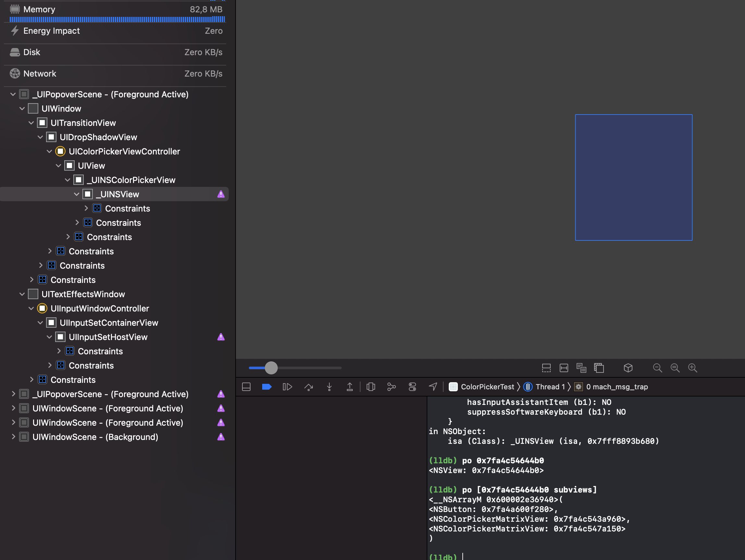Change the canvas background color control
Image resolution: width=745 pixels, height=560 pixels.
click(x=599, y=368)
